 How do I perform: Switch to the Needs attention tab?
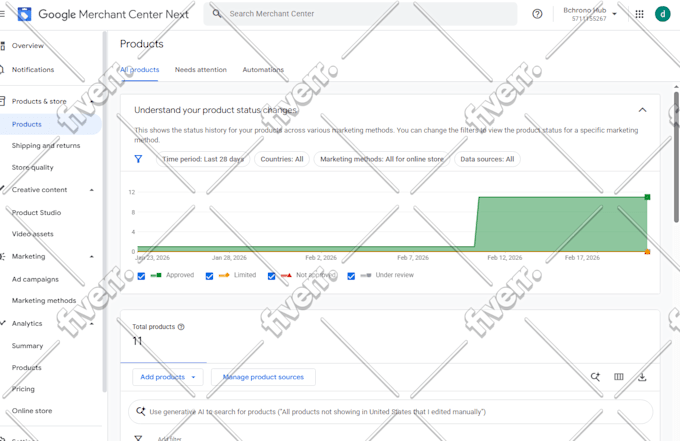[200, 70]
